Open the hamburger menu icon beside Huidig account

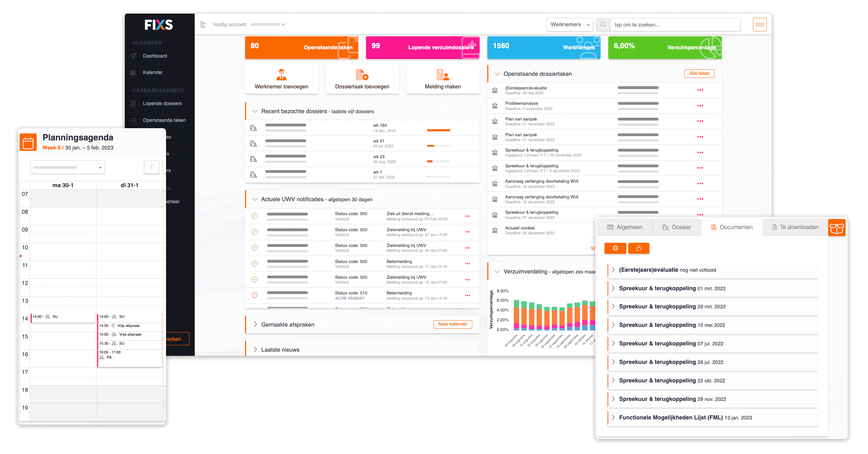point(203,24)
